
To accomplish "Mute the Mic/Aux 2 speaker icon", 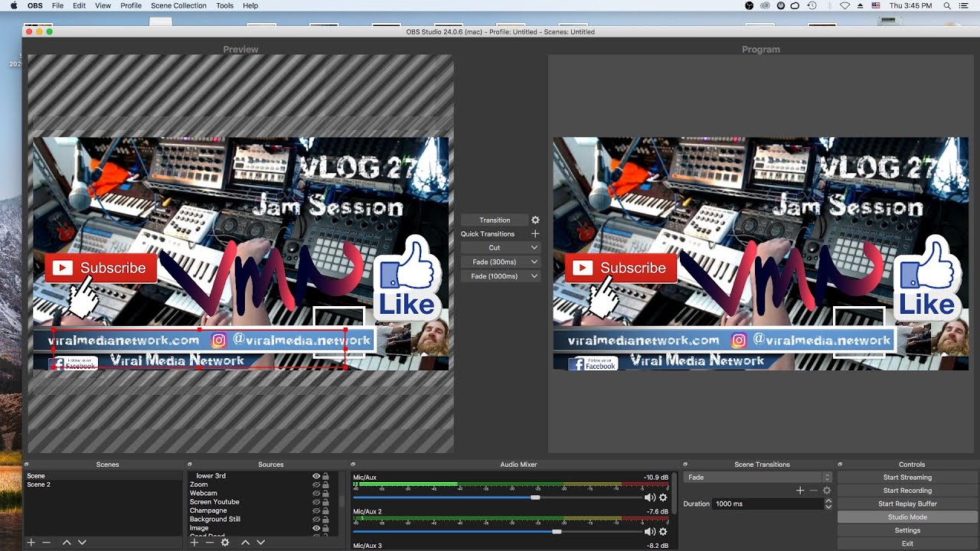I will (x=650, y=531).
